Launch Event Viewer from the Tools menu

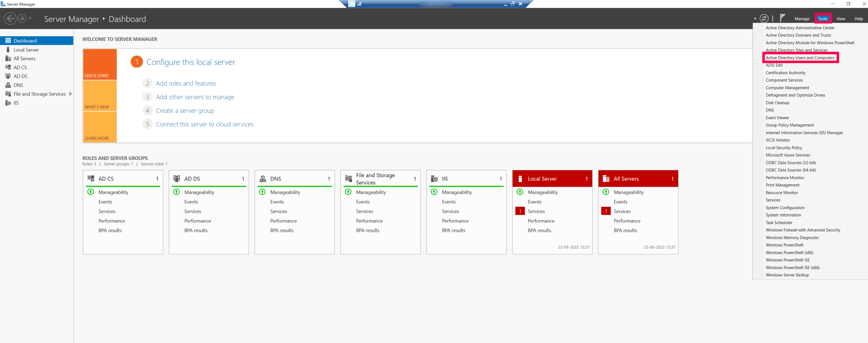777,118
